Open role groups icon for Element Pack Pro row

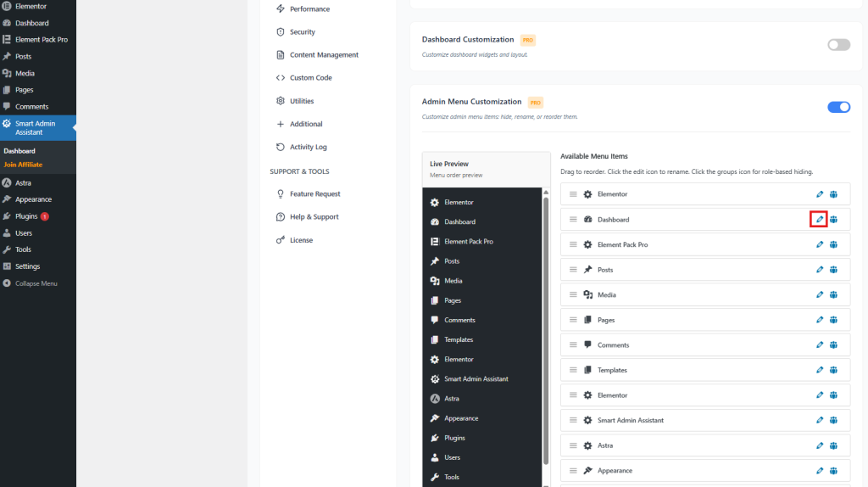834,244
